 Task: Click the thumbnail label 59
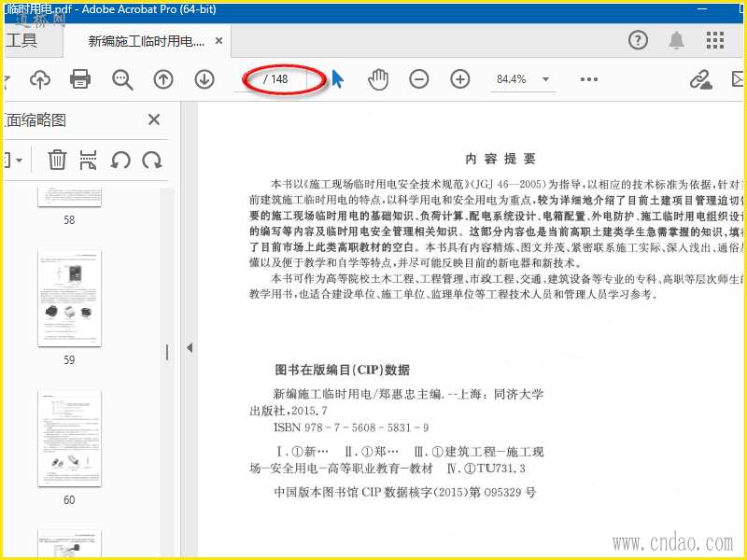click(69, 360)
